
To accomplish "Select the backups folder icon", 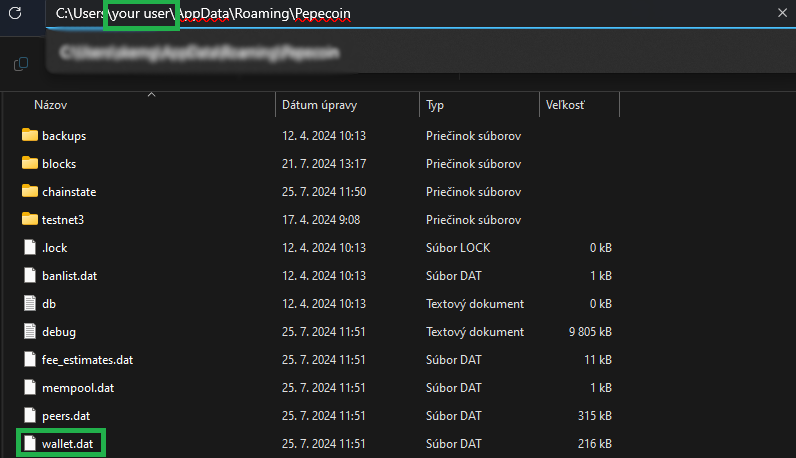I will (x=30, y=135).
